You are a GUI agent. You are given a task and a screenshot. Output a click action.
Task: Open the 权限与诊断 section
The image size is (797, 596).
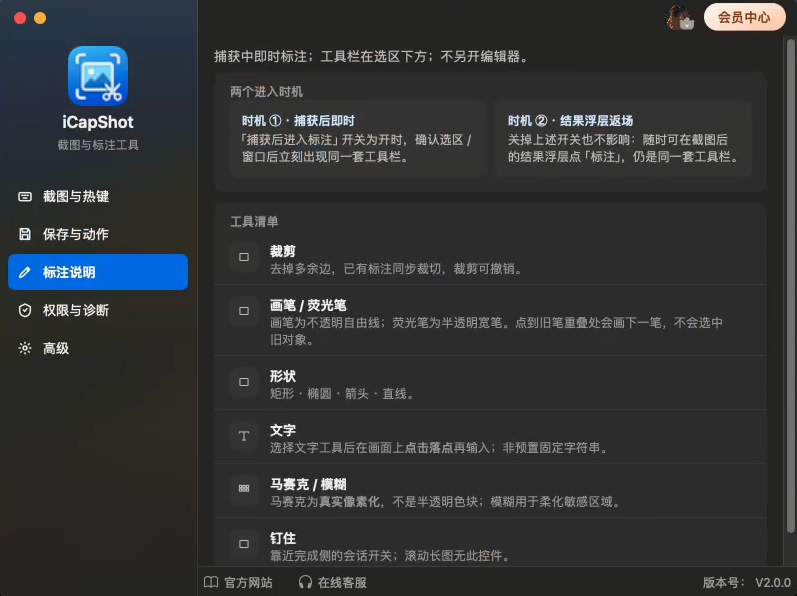click(x=98, y=310)
